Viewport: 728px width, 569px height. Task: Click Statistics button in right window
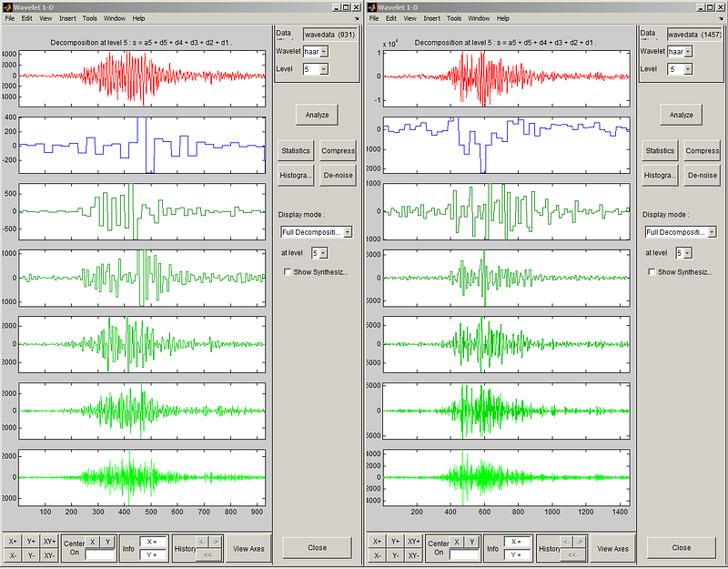[660, 150]
